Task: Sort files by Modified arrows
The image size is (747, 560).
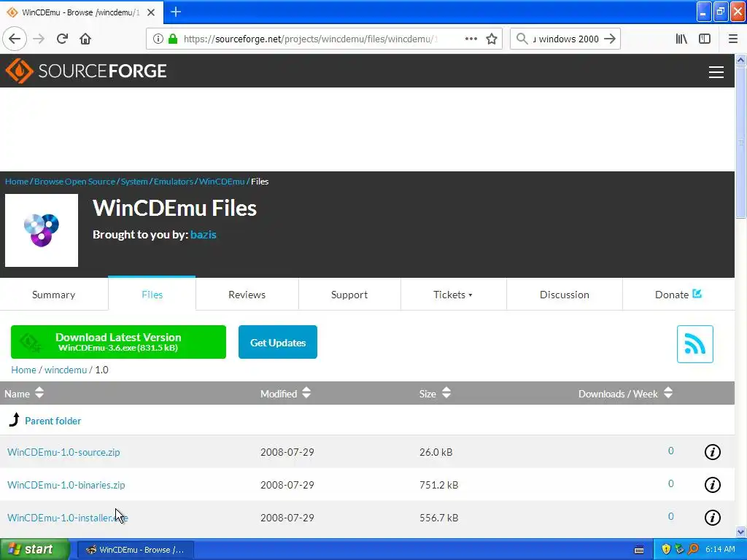Action: pos(306,393)
